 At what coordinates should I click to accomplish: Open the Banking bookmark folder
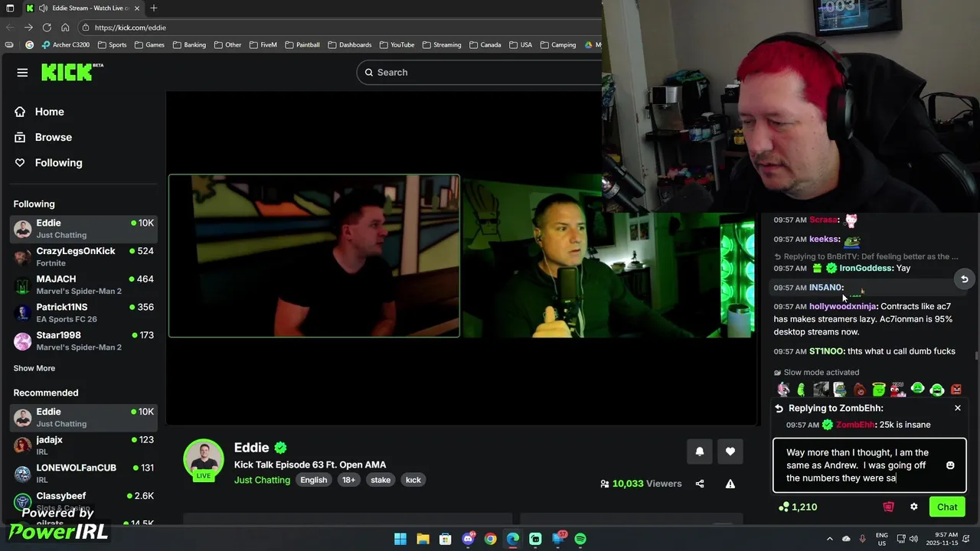point(189,44)
